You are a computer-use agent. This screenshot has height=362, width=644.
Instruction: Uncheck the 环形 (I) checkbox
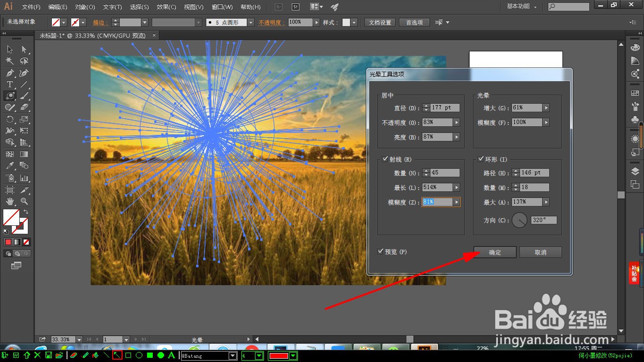[x=480, y=159]
